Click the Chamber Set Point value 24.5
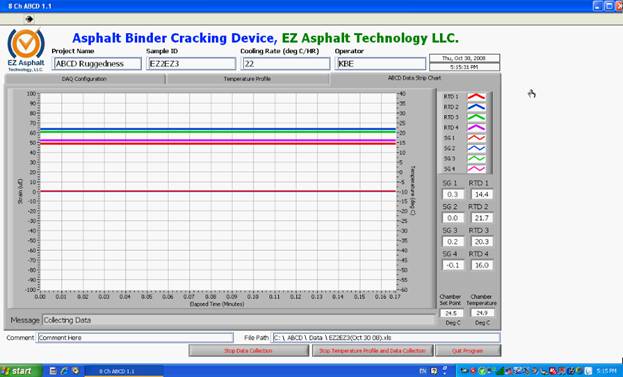Viewport: 623px width, 377px height. [452, 313]
